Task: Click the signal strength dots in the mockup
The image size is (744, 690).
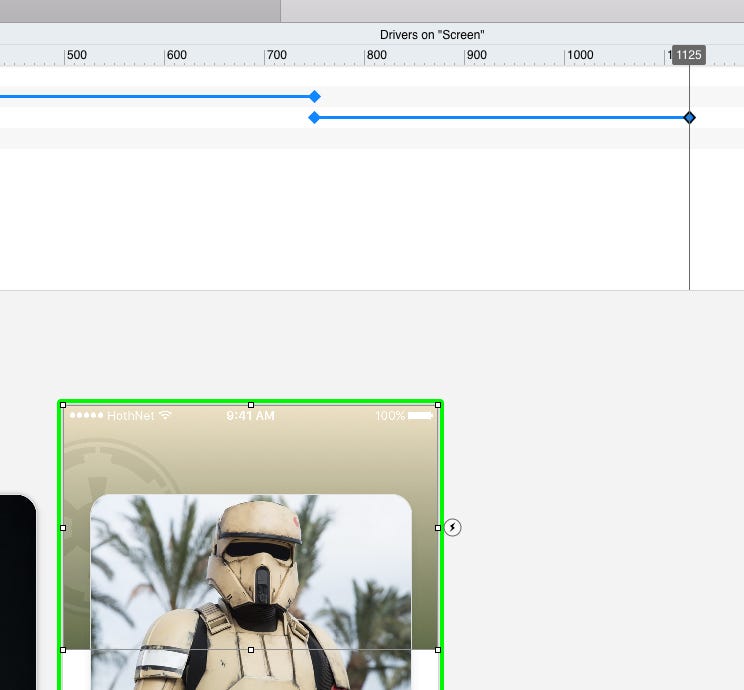Action: (x=86, y=415)
